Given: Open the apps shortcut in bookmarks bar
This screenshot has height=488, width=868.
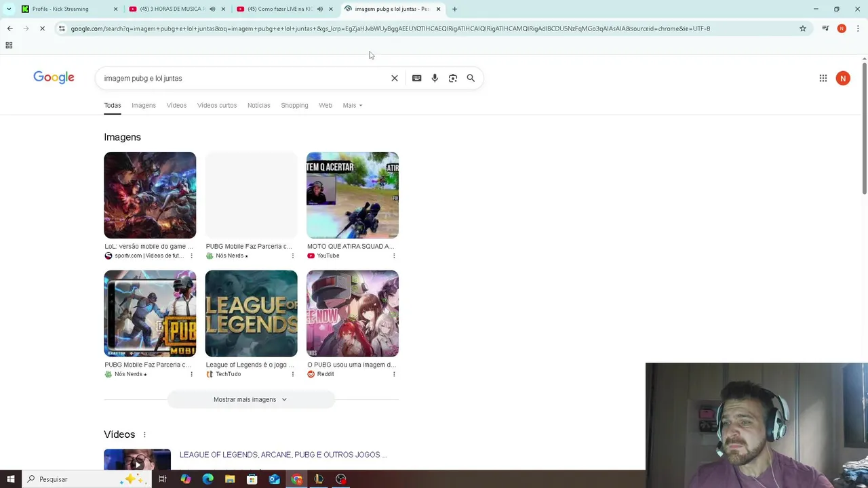Looking at the screenshot, I should click(9, 45).
